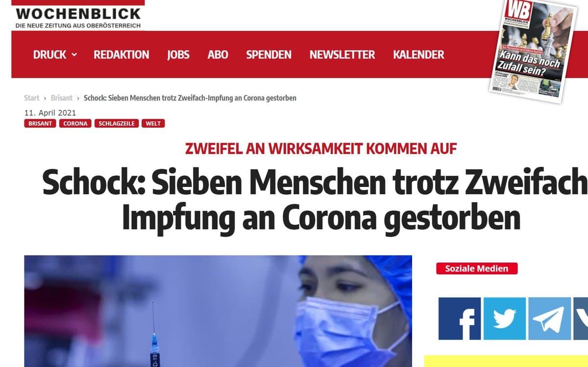
Task: Open the Twitter bird icon
Action: 504,319
